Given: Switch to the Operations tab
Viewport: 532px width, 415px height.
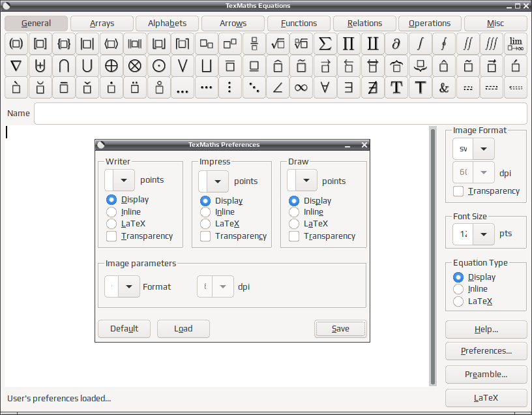Looking at the screenshot, I should click(430, 23).
